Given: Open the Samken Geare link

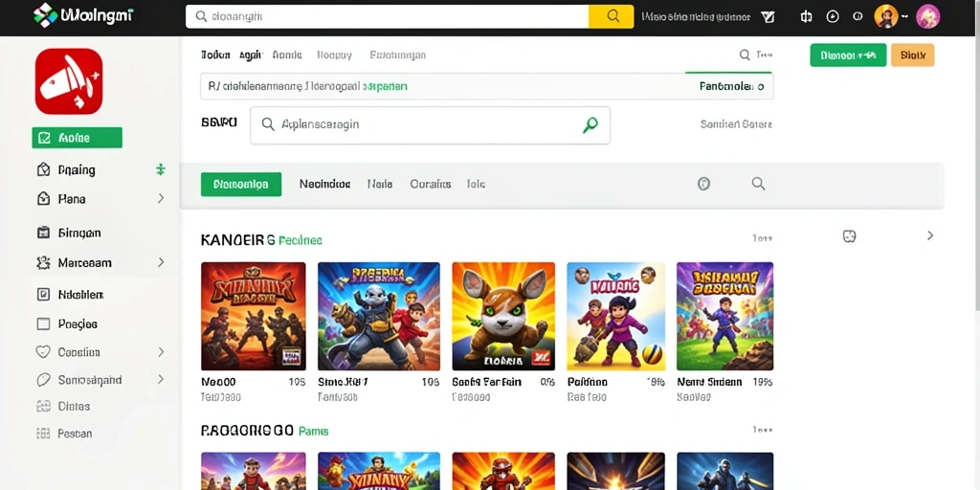Looking at the screenshot, I should tap(736, 124).
